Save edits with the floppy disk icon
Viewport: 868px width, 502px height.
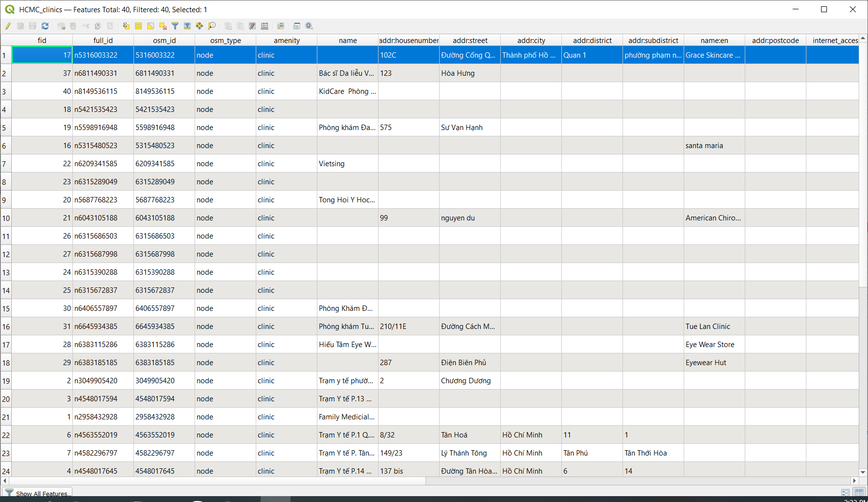[33, 26]
